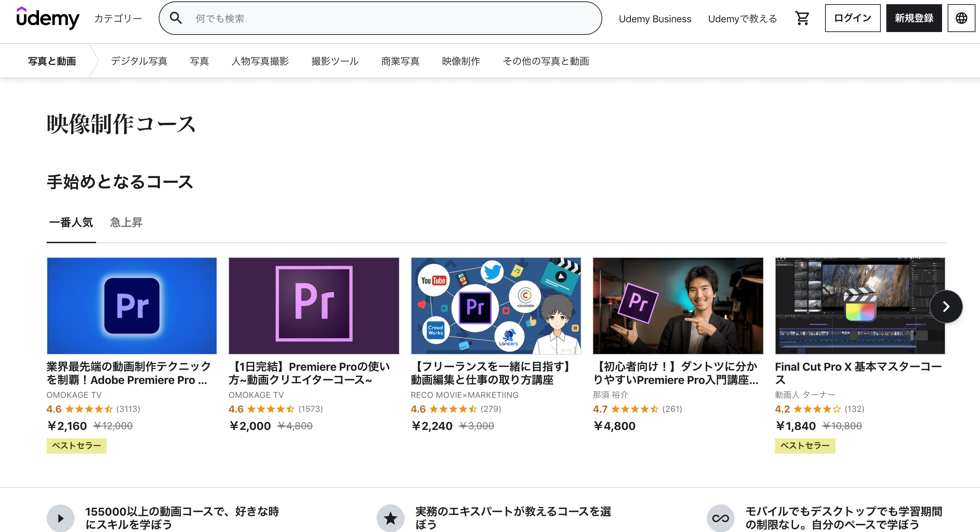Click the 映像制作コース page heading

pyautogui.click(x=121, y=124)
